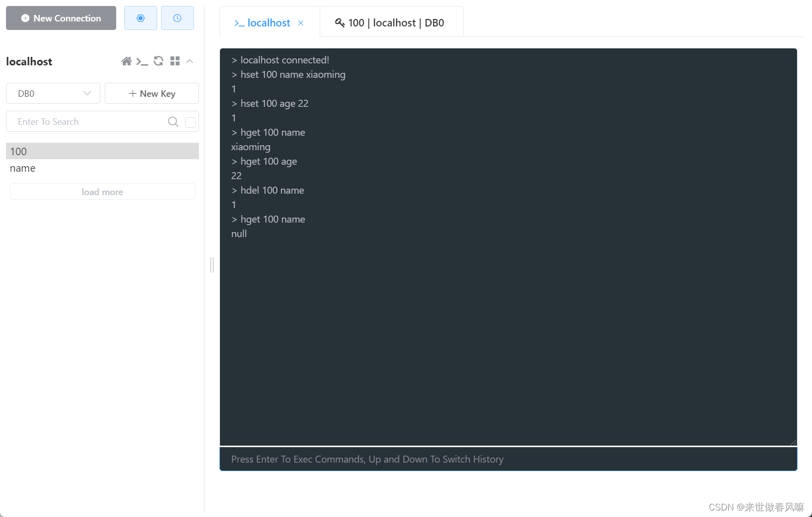Click the load more button
Screen dimensions: 812x517
coord(102,192)
